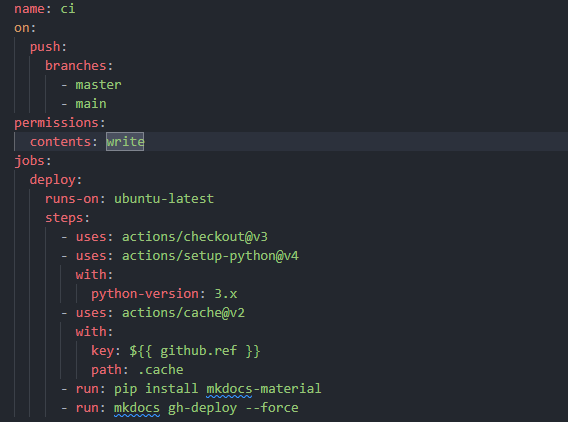Click the 'permissions' key

click(56, 123)
